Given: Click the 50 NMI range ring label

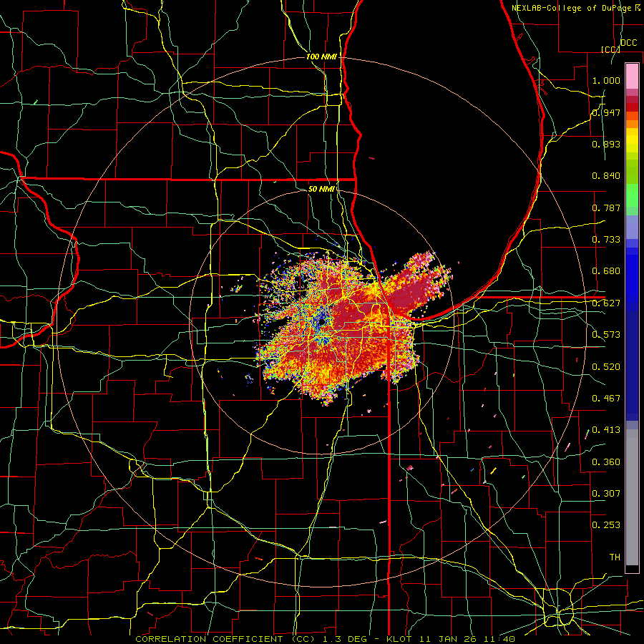Looking at the screenshot, I should click(x=321, y=189).
